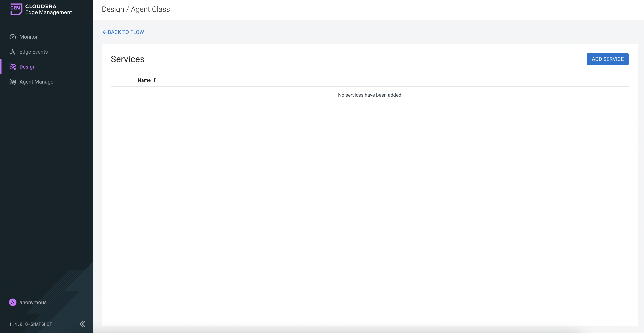The height and width of the screenshot is (333, 644).
Task: Toggle sort arrow beside Name column
Action: coord(155,80)
